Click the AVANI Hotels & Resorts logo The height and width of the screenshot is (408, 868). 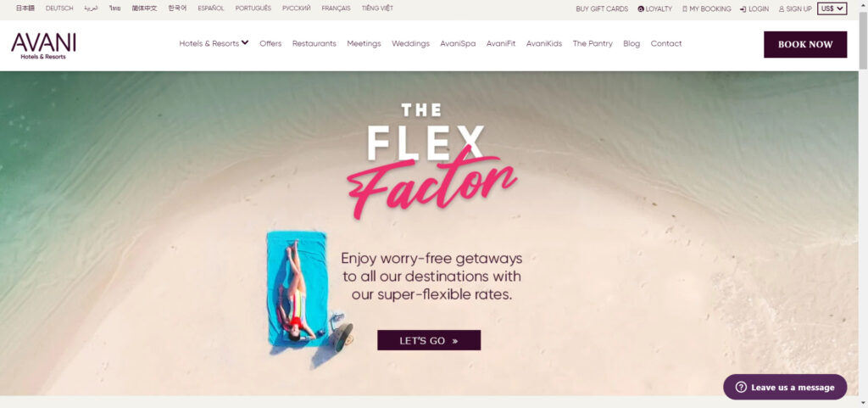43,46
